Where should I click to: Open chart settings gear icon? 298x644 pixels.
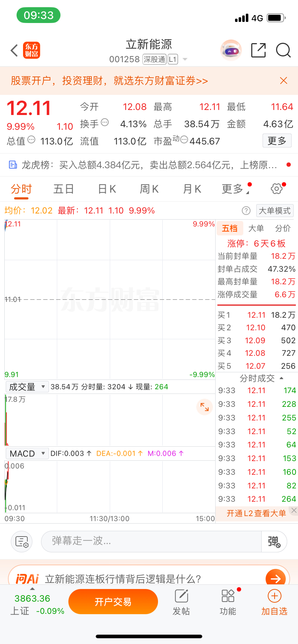point(276,189)
